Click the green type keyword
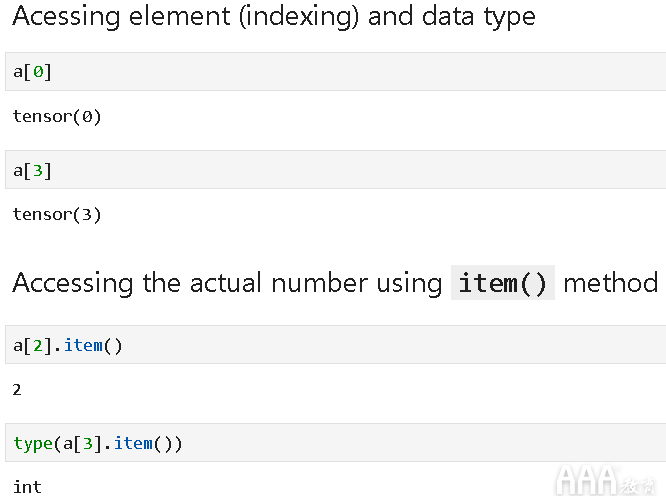This screenshot has width=666, height=501. tap(33, 444)
